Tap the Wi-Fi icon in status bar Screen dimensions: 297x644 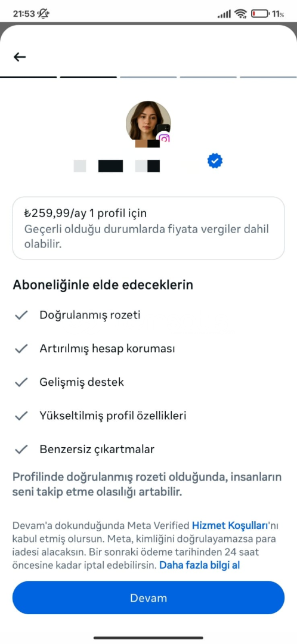click(240, 14)
